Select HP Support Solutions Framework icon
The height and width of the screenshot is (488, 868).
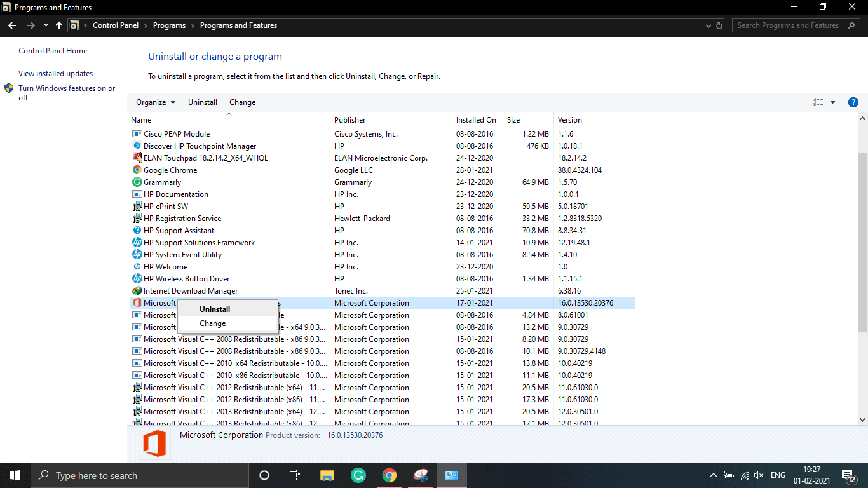point(137,243)
